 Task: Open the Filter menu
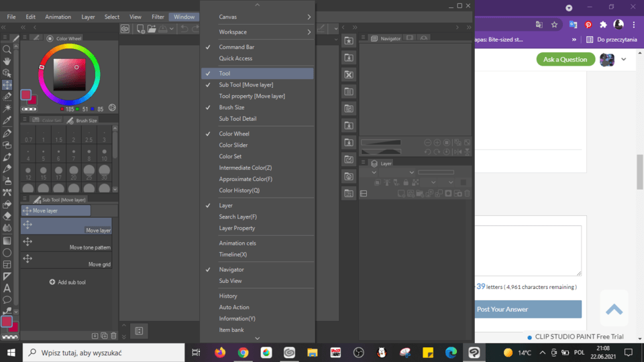tap(158, 17)
